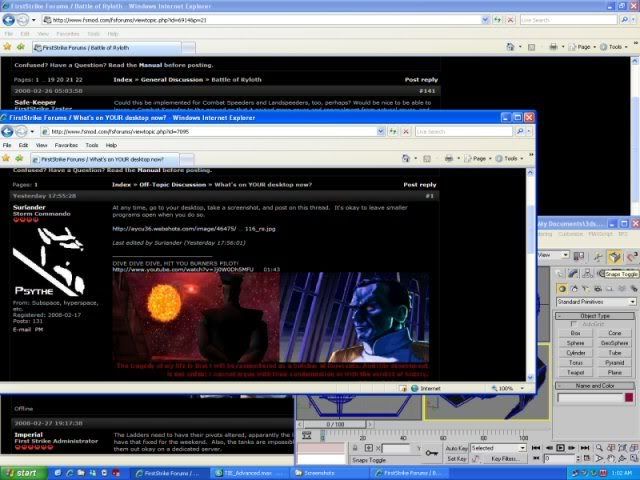This screenshot has height=480, width=640.
Task: Go to Home page in front IE toolbar
Action: click(x=406, y=158)
